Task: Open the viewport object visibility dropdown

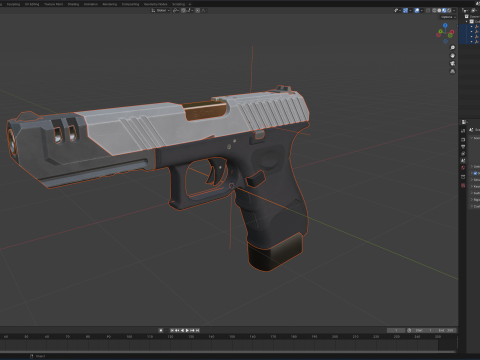Action: point(397,11)
